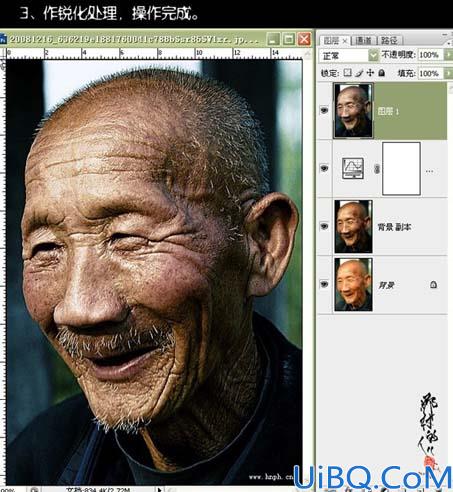Click the document window title bar filename
This screenshot has height=492, width=453.
134,39
